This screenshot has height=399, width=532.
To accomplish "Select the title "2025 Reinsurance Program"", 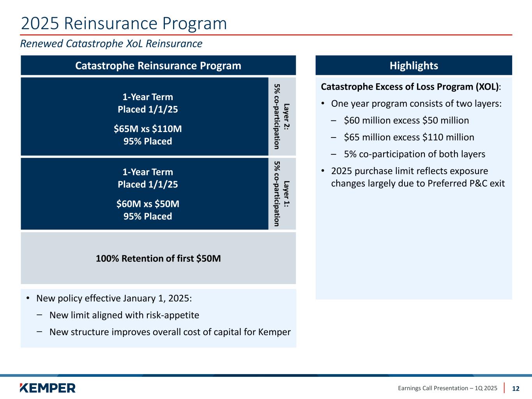I will [124, 23].
